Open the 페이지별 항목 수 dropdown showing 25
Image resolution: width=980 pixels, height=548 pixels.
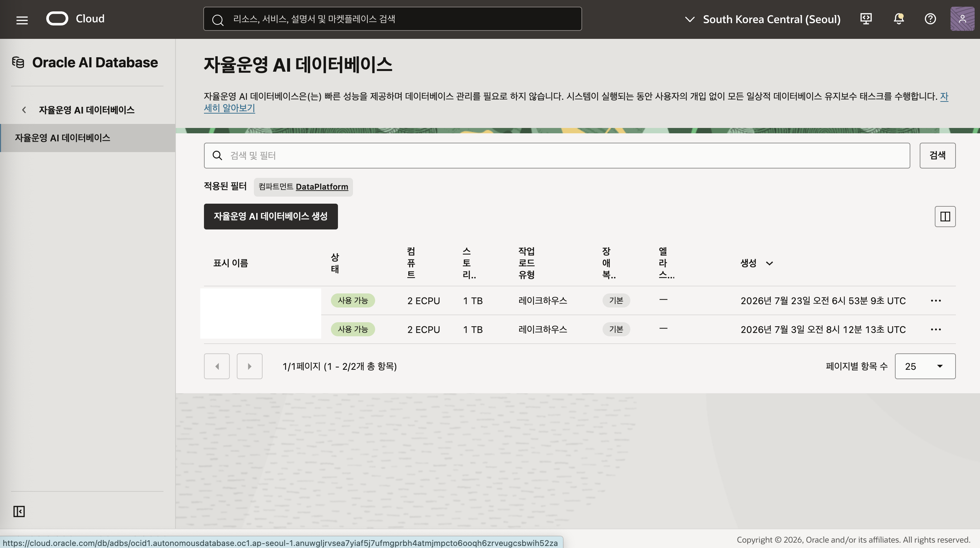point(925,366)
